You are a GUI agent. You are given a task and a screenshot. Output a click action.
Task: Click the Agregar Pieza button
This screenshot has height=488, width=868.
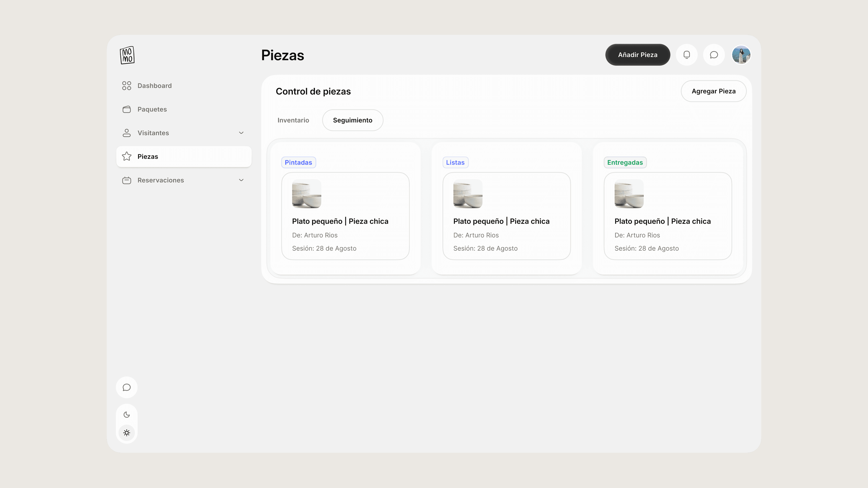coord(713,91)
